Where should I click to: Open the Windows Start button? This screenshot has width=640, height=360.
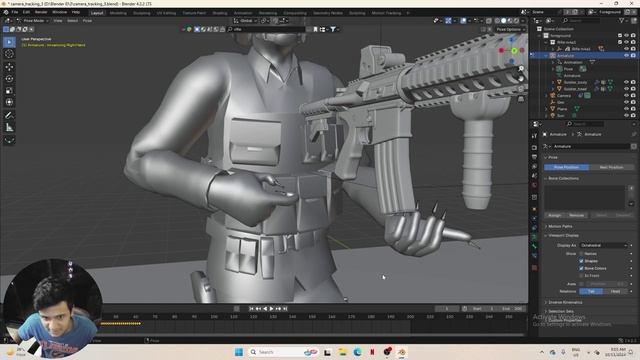(239, 352)
